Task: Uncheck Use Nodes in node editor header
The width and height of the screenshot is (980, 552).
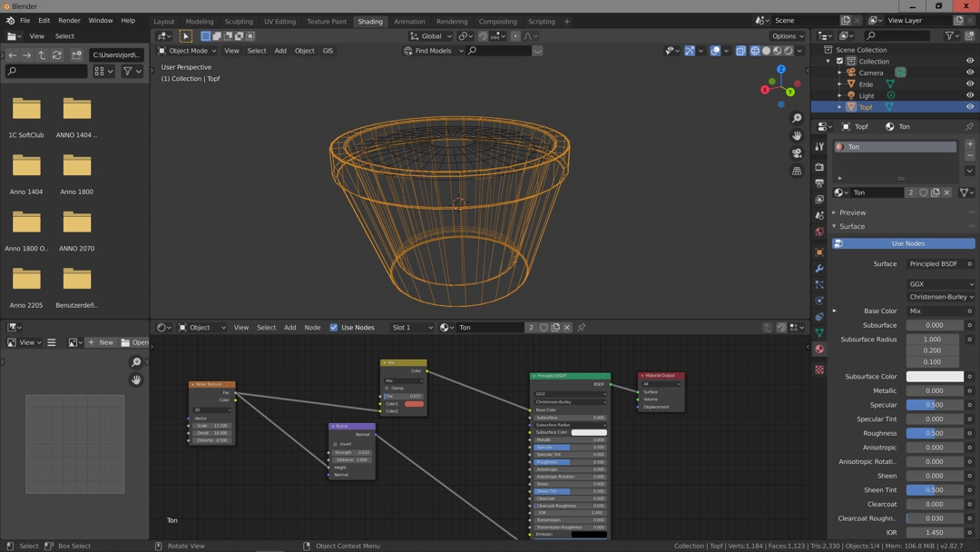Action: (x=334, y=328)
